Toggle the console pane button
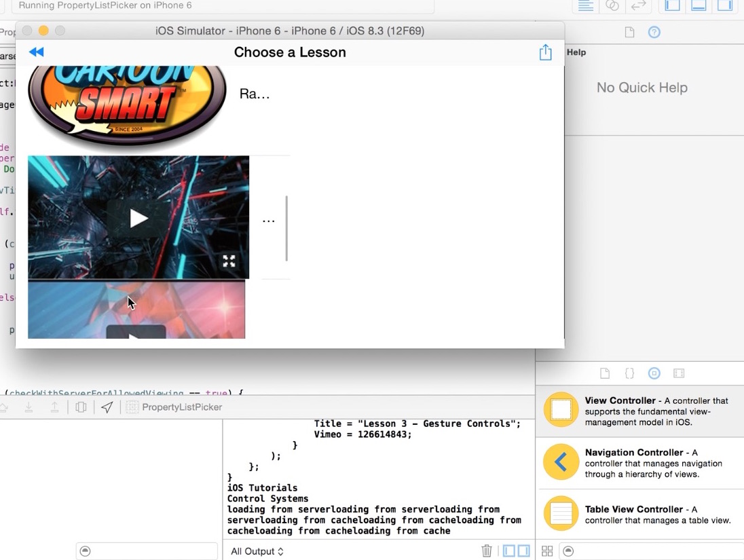744x560 pixels. pos(524,551)
